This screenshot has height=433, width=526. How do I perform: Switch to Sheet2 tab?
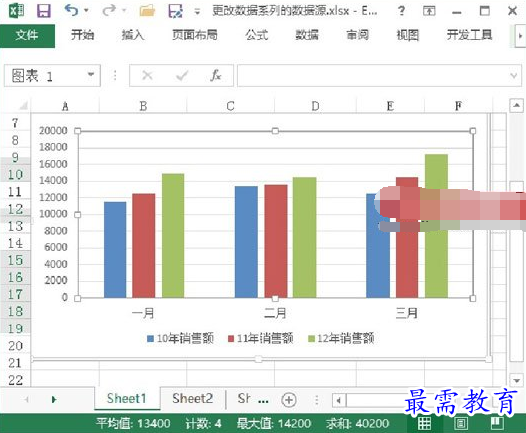(x=193, y=398)
